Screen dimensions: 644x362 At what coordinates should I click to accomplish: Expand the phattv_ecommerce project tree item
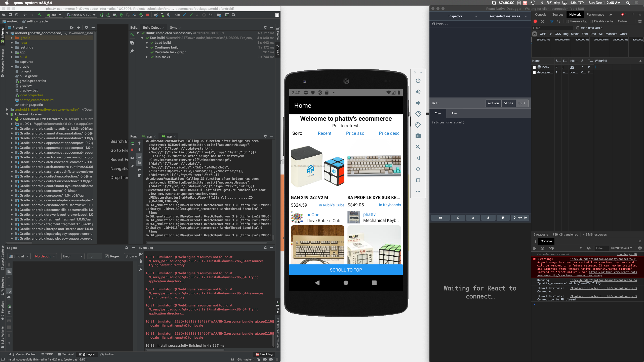coord(8,33)
